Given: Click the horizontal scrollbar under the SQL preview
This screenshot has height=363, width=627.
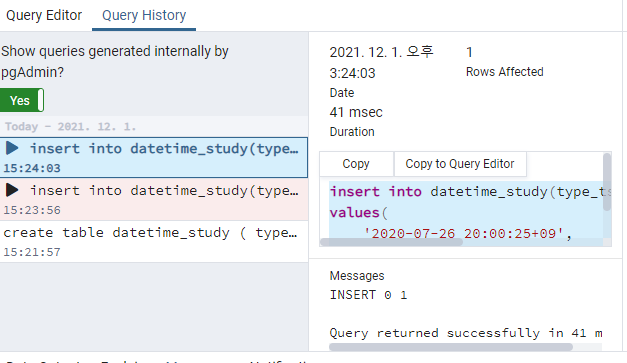Looking at the screenshot, I should (392, 242).
